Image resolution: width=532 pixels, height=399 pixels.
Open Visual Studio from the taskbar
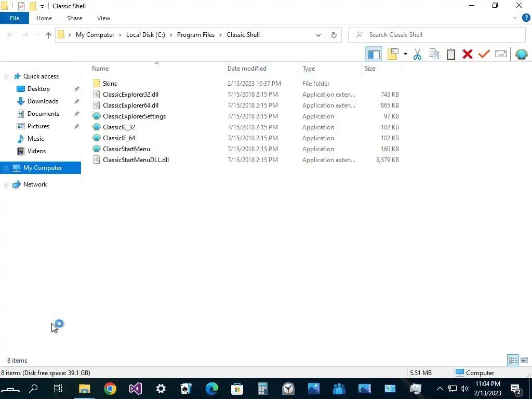[136, 389]
